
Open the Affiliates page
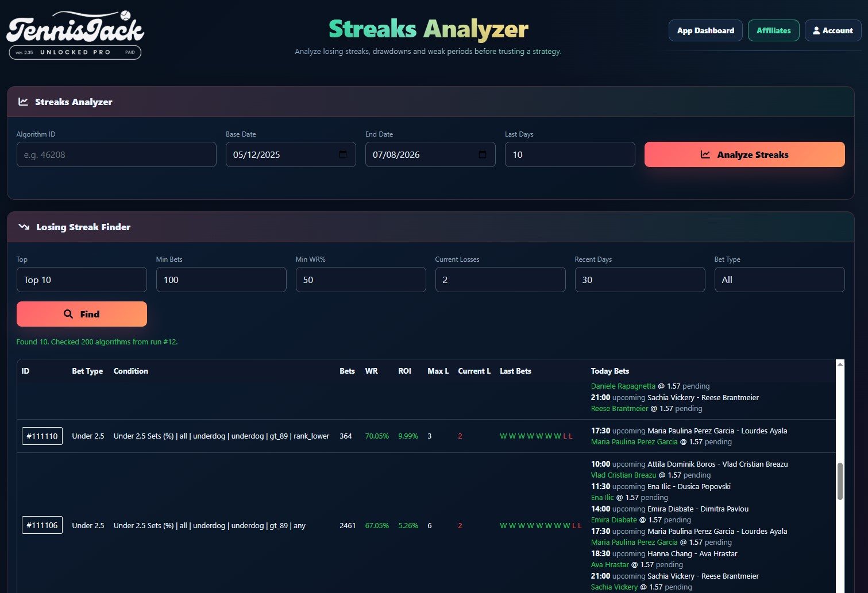773,30
